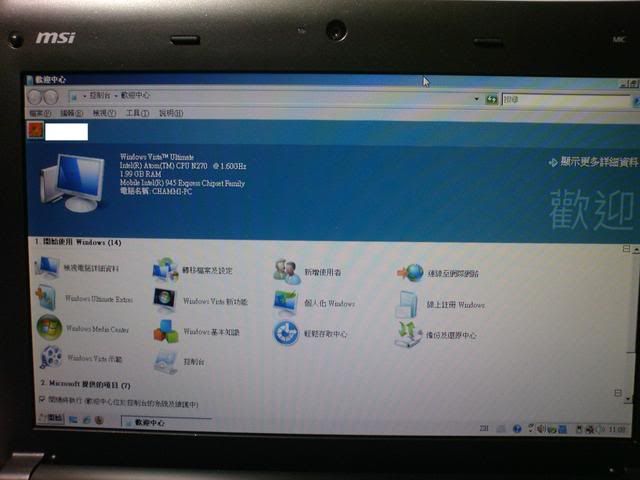The image size is (640, 480).
Task: Click the user account picture icon
Action: (x=35, y=131)
